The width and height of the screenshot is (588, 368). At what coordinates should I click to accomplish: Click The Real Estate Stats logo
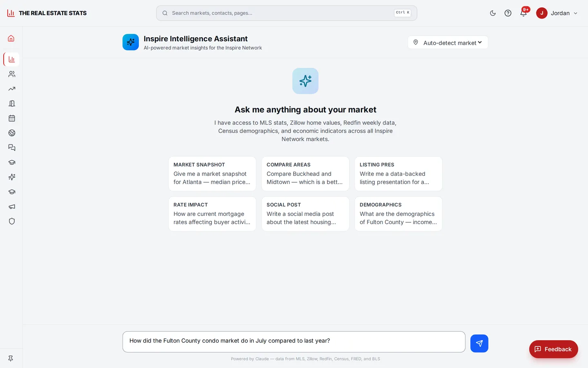coord(47,13)
